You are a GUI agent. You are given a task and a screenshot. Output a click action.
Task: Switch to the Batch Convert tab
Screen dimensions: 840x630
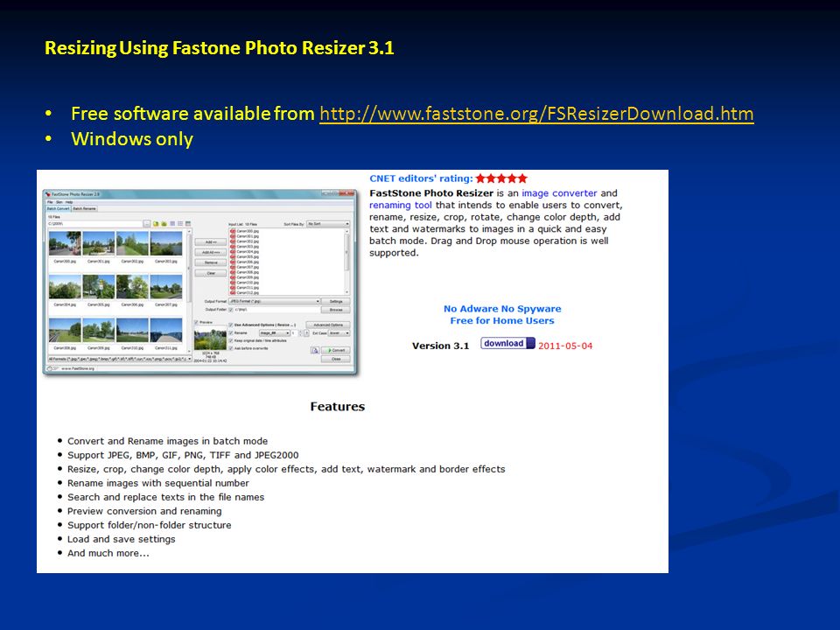(59, 208)
